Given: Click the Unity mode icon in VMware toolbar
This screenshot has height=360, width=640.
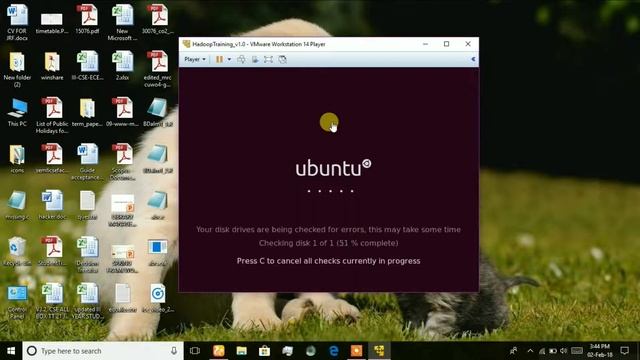Looking at the screenshot, I should coord(282,59).
